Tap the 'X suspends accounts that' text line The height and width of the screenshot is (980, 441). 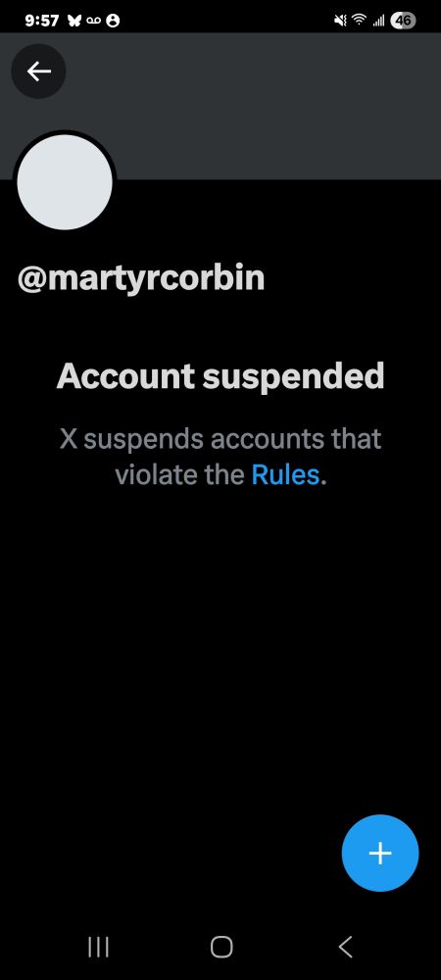[x=220, y=439]
